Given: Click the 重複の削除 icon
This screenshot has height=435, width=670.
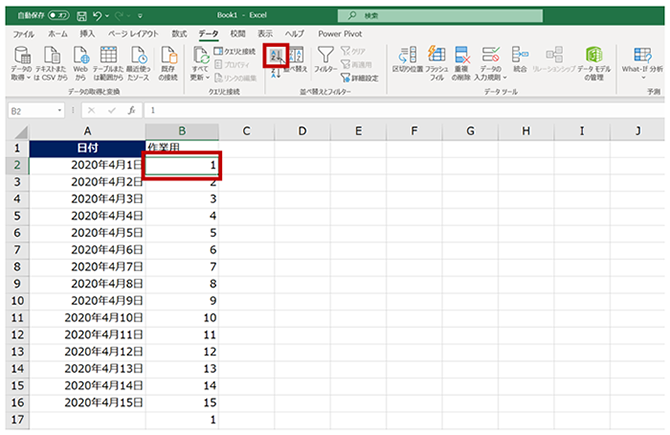Looking at the screenshot, I should click(462, 60).
